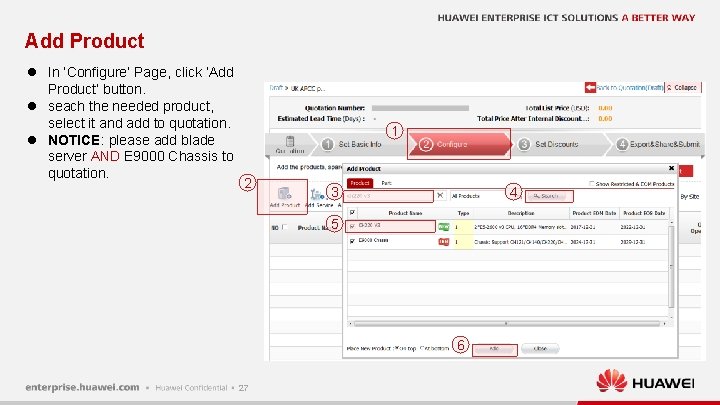720x405 pixels.
Task: Clear search field with the X icon
Action: pos(440,196)
